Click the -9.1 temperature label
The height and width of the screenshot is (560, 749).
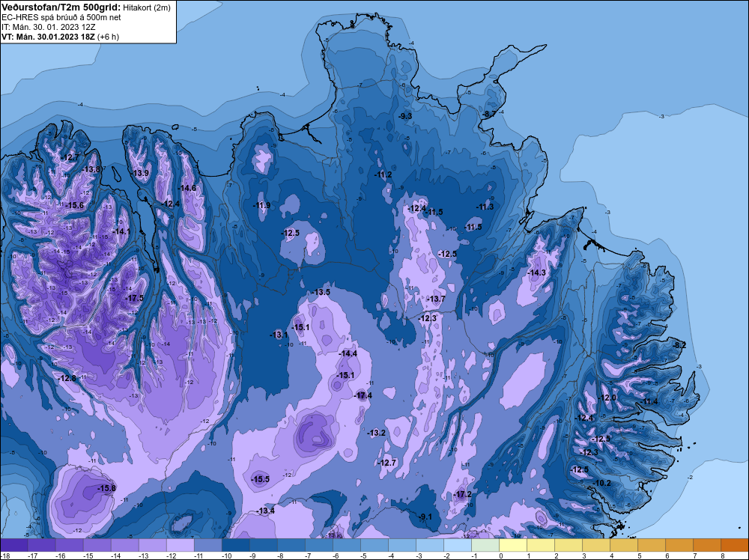coord(425,517)
